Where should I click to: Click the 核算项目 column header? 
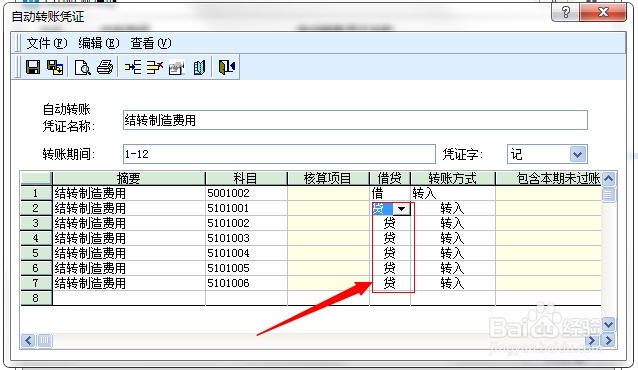[328, 178]
